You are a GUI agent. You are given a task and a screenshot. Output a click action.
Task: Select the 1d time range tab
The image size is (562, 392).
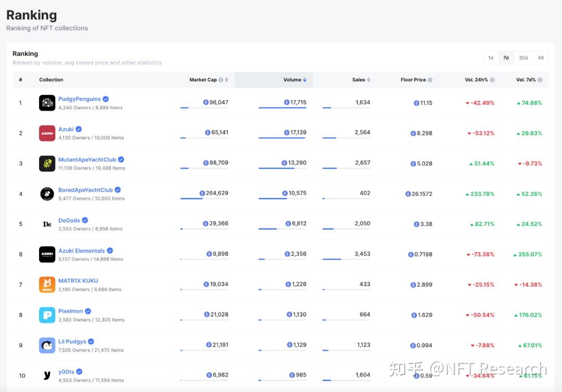(491, 58)
